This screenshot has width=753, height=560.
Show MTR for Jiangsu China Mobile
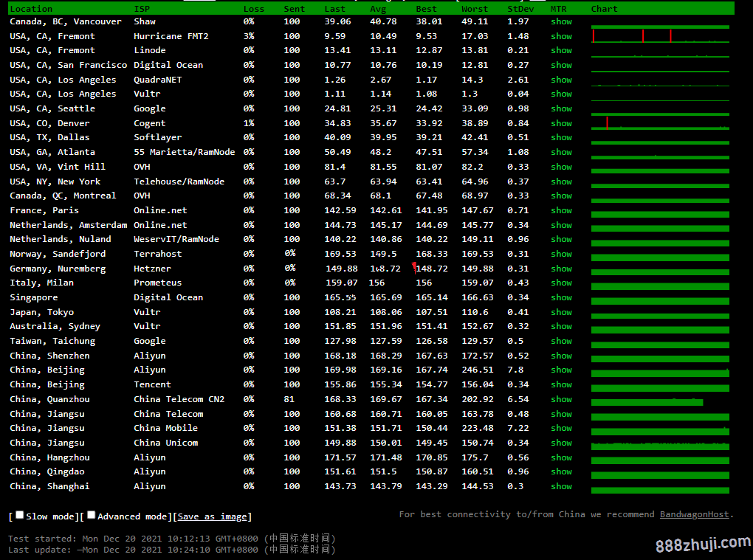click(x=561, y=429)
